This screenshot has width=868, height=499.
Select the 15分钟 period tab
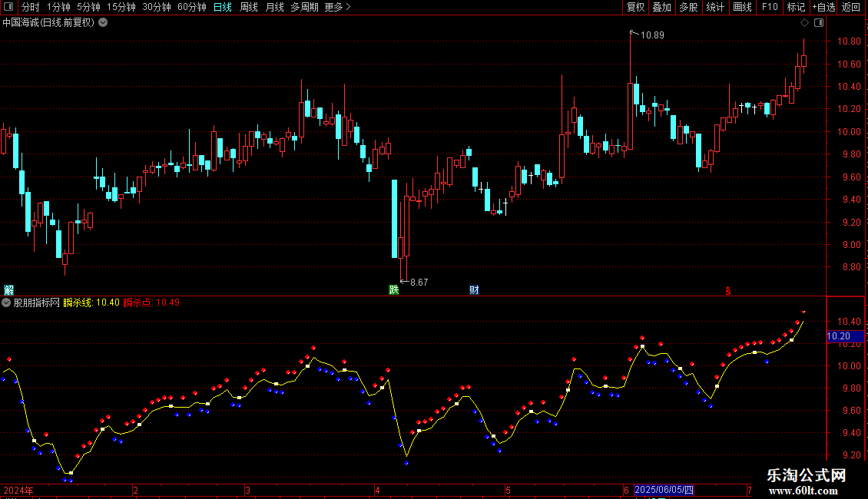click(121, 7)
